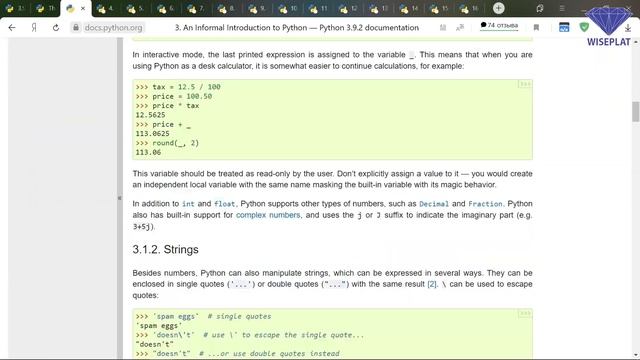Screen dimensions: 640x360
Task: Reload the current page
Action: tap(56, 27)
